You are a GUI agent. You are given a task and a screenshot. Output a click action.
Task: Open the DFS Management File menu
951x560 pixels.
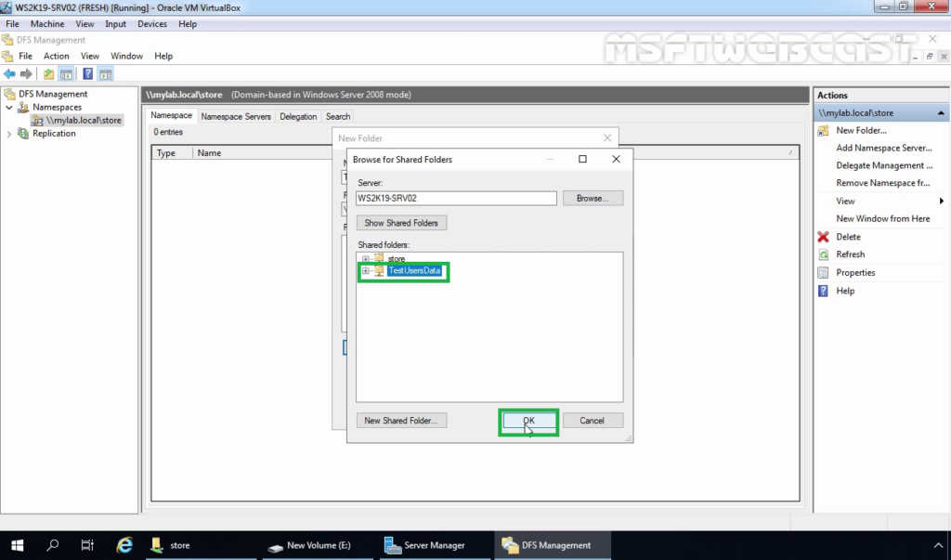click(x=25, y=56)
